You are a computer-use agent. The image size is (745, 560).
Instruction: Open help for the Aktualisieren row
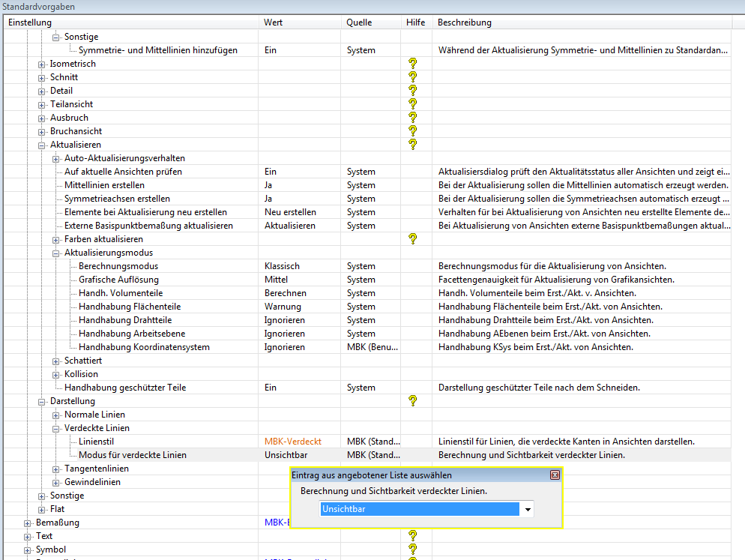tap(412, 144)
